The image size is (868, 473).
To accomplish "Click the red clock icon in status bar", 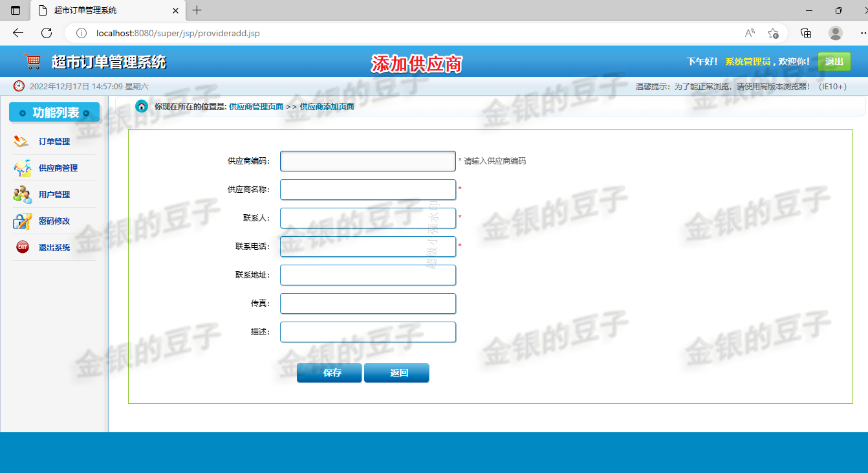I will (19, 85).
